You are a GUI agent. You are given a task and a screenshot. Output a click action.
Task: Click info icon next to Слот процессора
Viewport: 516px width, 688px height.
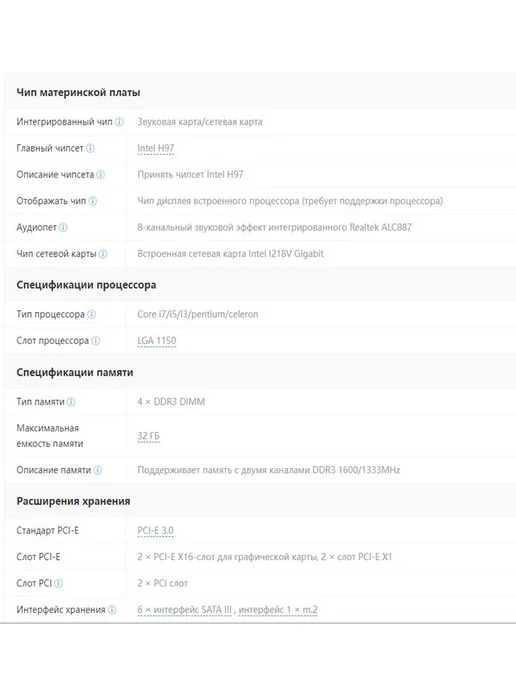(96, 340)
